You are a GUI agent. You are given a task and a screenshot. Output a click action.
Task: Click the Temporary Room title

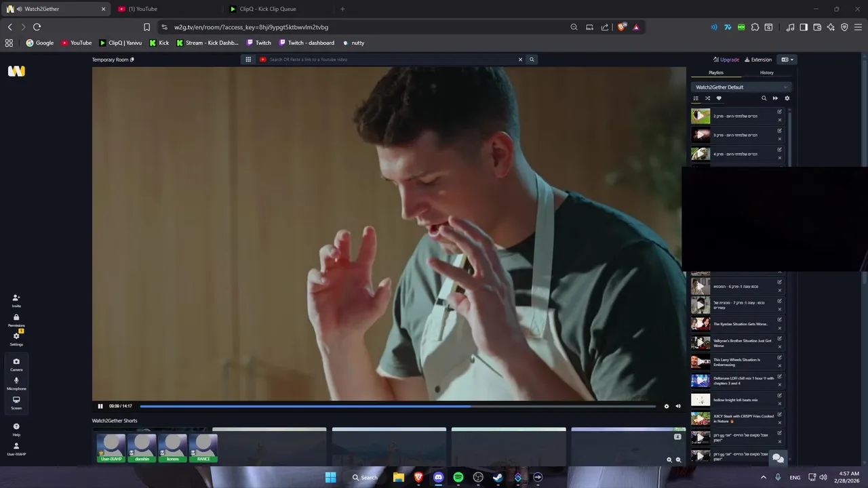(x=111, y=60)
